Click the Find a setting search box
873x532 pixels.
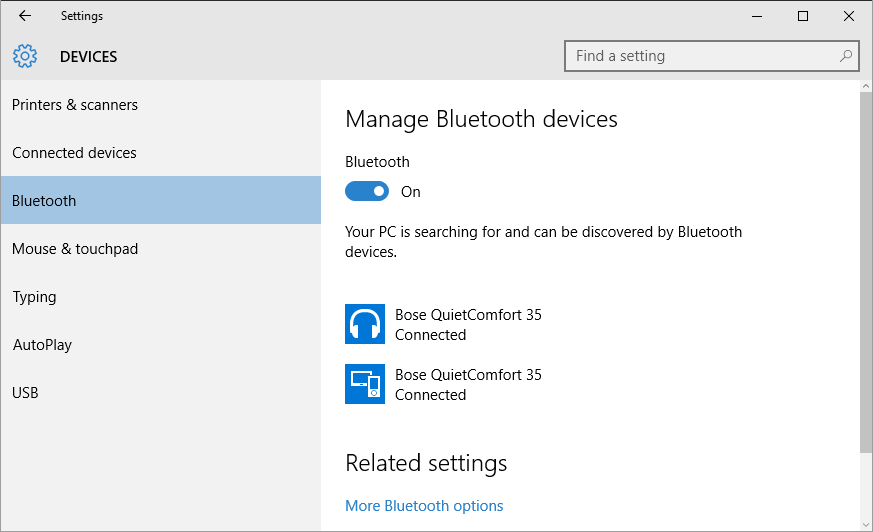click(712, 56)
